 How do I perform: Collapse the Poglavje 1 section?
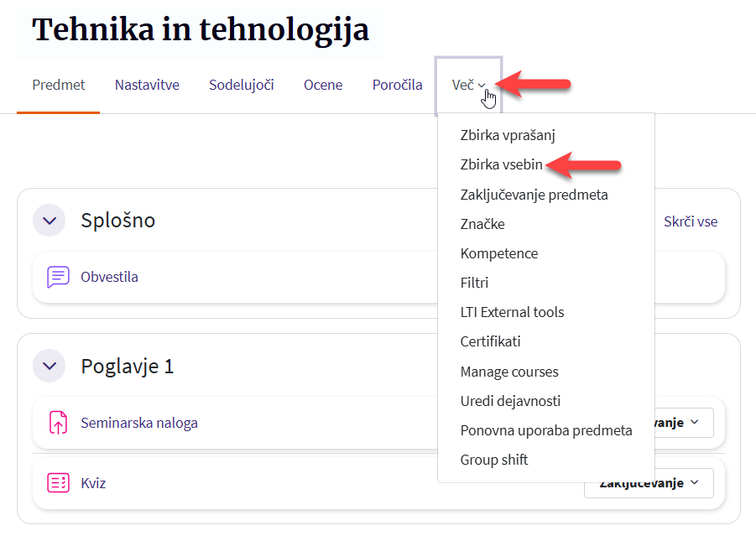click(50, 366)
